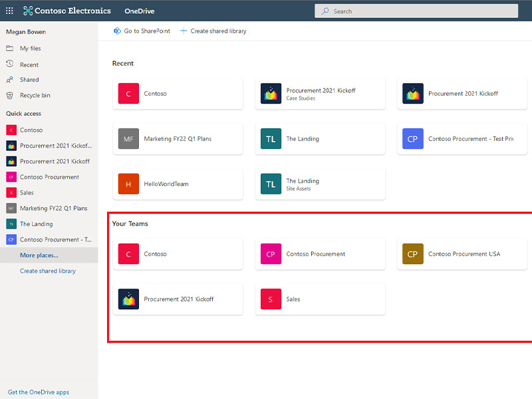The width and height of the screenshot is (532, 399).
Task: Click the Recent section heading above cards
Action: (x=123, y=63)
